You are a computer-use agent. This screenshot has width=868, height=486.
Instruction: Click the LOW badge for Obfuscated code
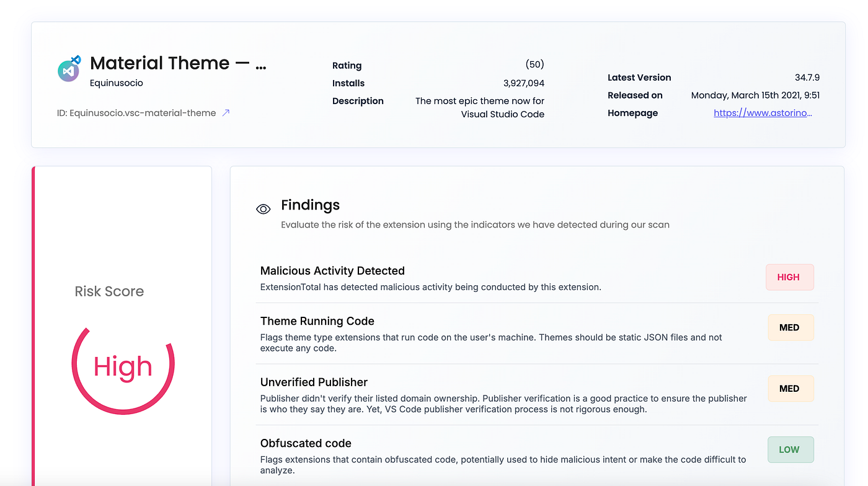point(790,449)
